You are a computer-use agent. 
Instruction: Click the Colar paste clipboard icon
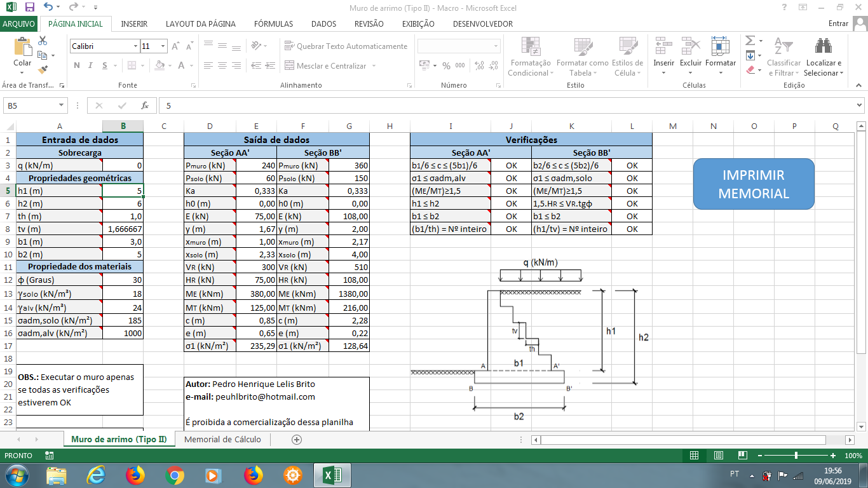coord(22,48)
